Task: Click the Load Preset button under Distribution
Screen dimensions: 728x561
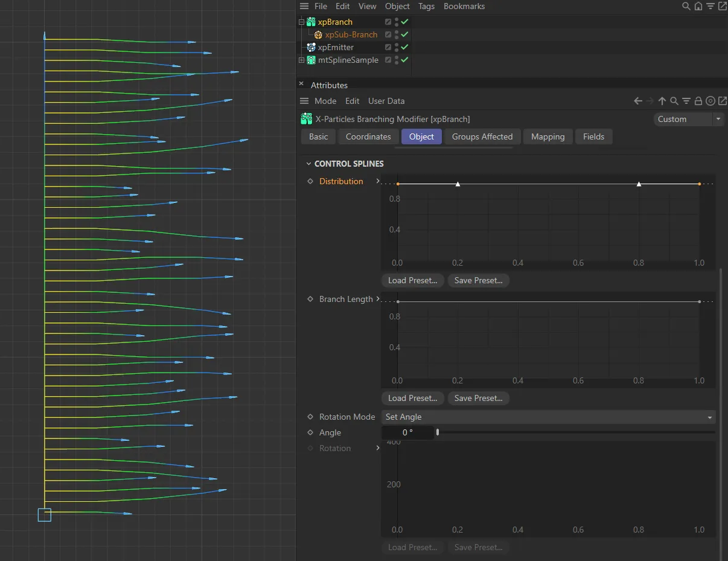Action: [412, 280]
